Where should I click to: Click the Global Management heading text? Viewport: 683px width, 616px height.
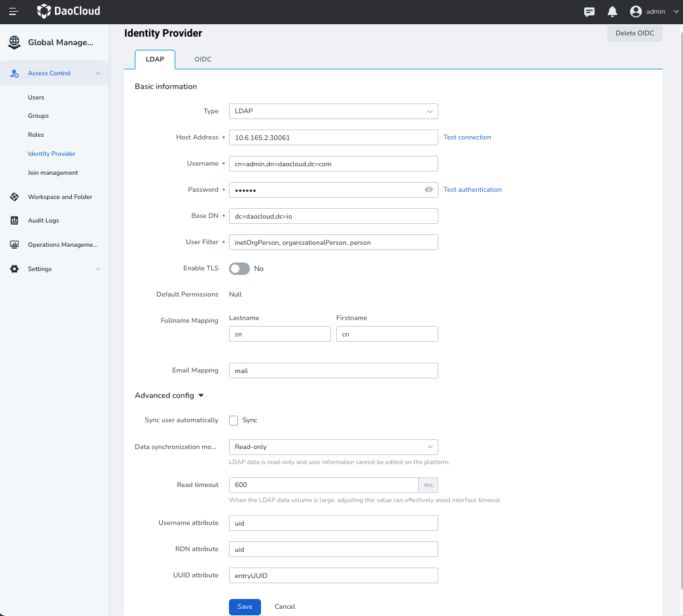[61, 43]
